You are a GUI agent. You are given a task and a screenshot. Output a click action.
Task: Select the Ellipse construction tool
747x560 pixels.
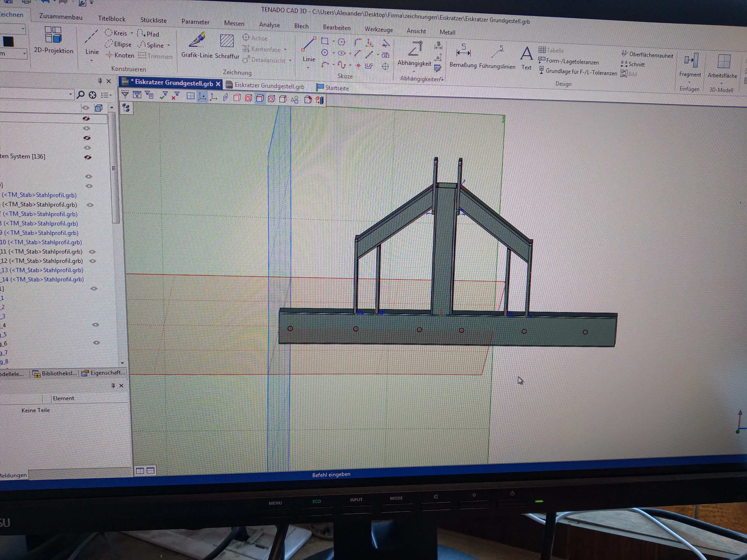tap(118, 44)
